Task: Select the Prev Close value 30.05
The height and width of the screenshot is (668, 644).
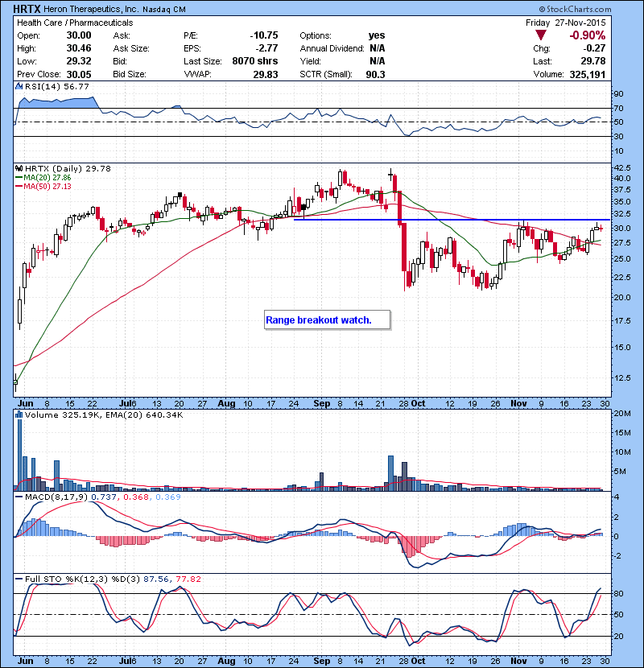Action: pos(79,74)
